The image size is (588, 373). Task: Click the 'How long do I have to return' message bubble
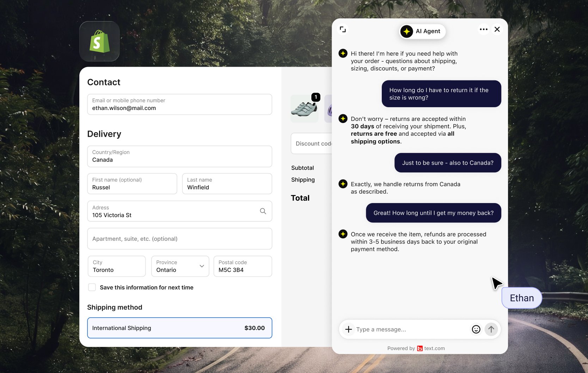[441, 94]
